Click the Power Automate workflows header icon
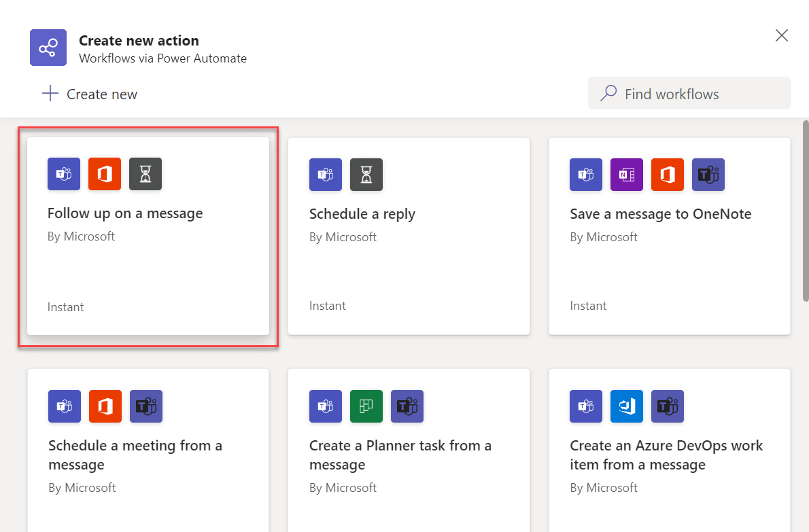This screenshot has width=809, height=532. (x=48, y=48)
